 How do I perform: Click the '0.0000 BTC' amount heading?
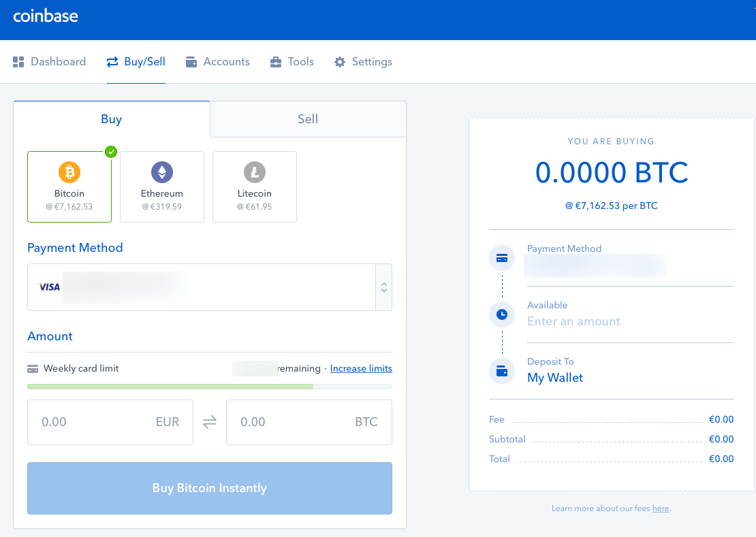[x=612, y=172]
